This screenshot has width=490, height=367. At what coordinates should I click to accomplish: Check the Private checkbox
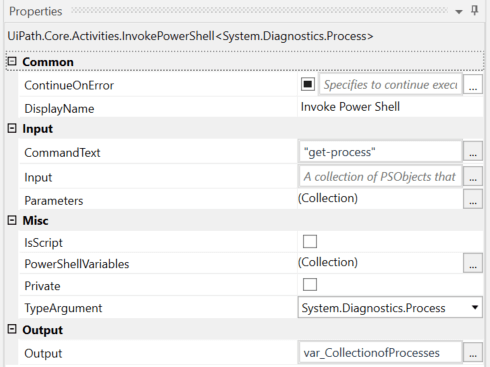[x=310, y=284]
